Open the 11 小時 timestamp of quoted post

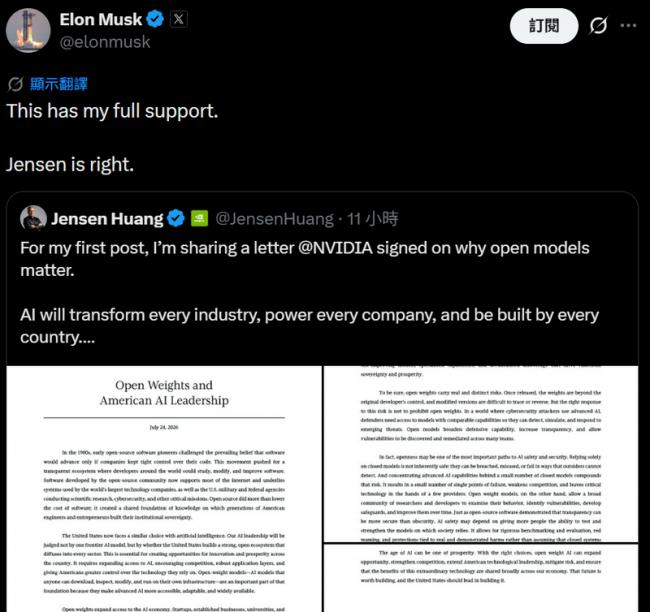pos(372,219)
